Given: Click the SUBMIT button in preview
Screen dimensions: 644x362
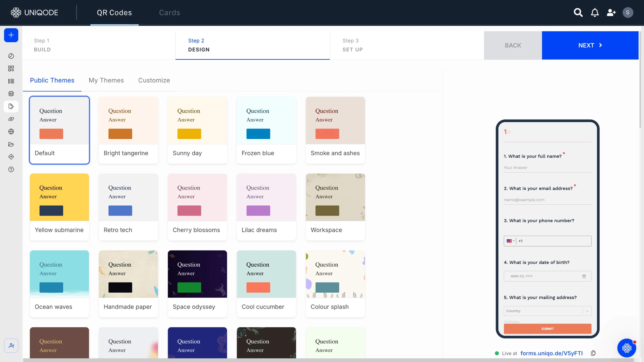Looking at the screenshot, I should pyautogui.click(x=548, y=329).
